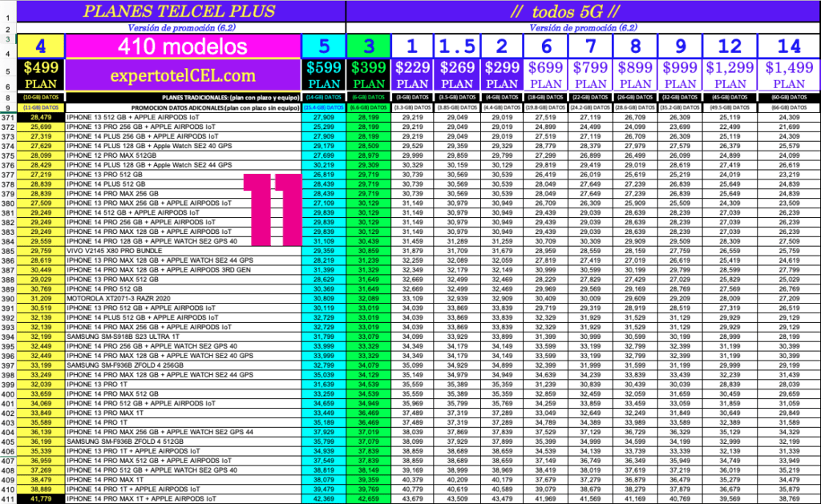The height and width of the screenshot is (504, 821).
Task: Select the plan number 12 header cell
Action: [730, 46]
